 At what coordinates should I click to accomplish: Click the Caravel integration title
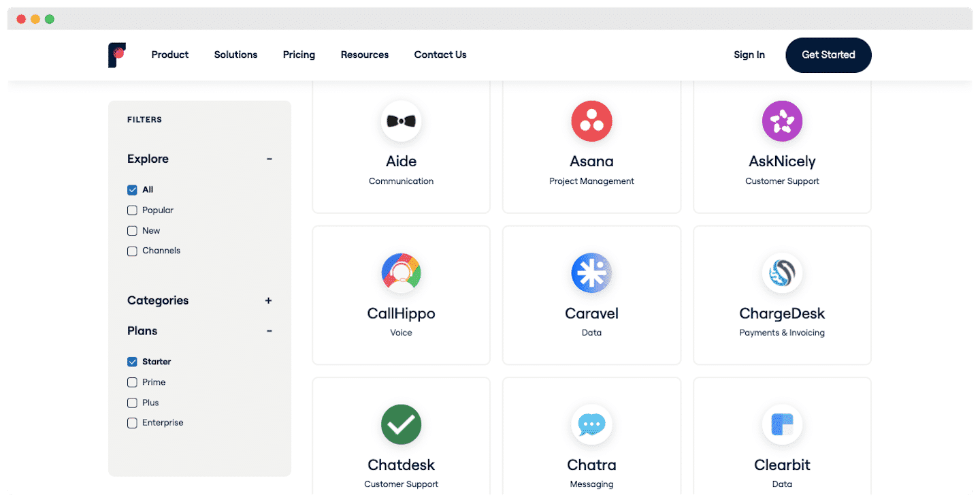[x=591, y=313]
